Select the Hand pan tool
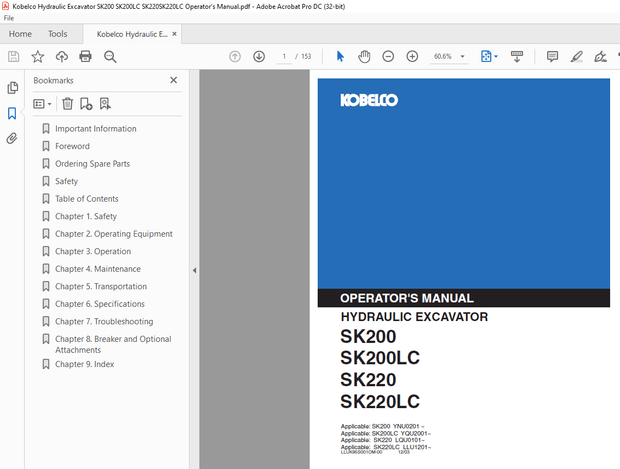Viewport: 620px width, 469px height. (364, 56)
